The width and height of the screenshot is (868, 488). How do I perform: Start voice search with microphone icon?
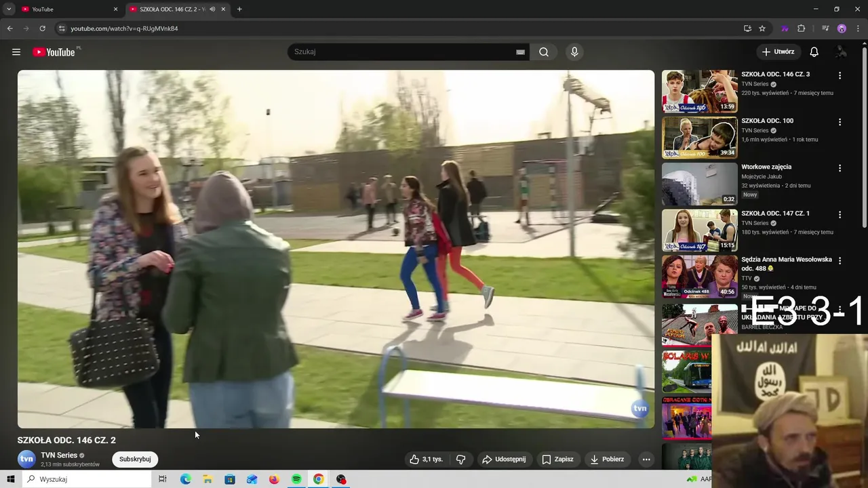574,52
